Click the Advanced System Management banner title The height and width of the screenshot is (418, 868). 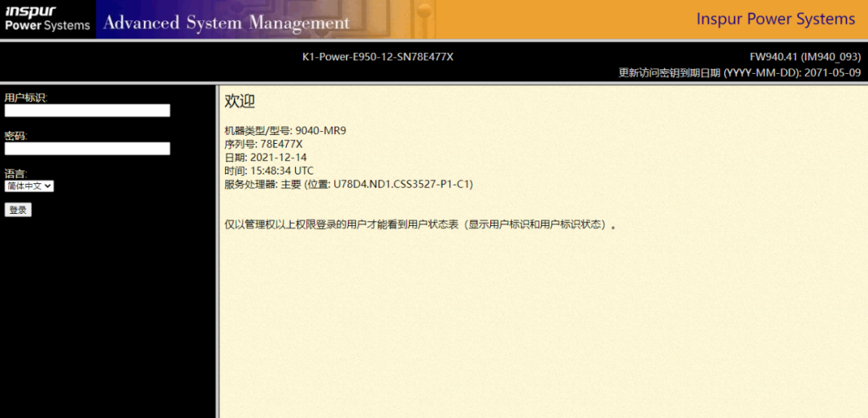point(227,23)
